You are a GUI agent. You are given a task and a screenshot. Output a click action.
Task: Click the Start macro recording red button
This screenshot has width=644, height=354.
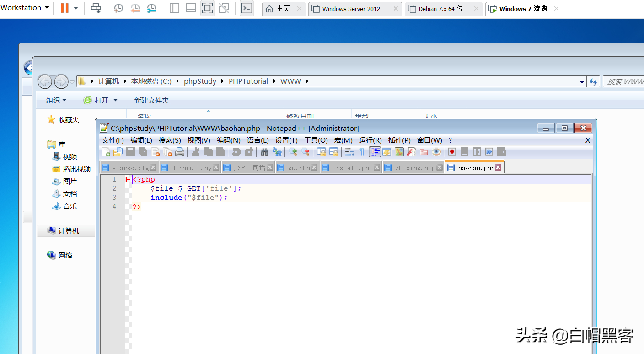tap(452, 152)
